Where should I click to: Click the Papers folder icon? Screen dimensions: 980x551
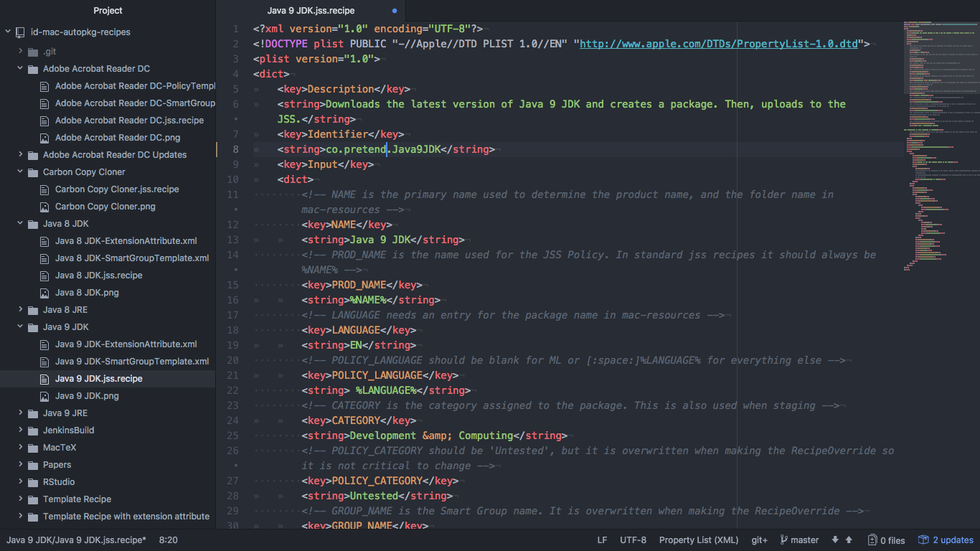(32, 465)
